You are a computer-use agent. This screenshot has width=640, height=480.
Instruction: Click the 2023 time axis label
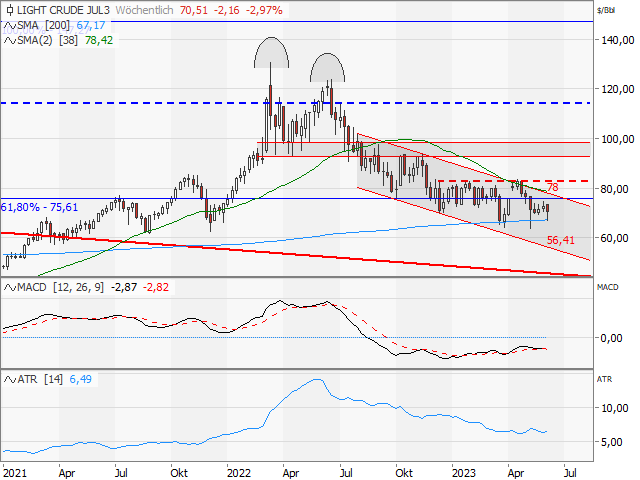(464, 473)
